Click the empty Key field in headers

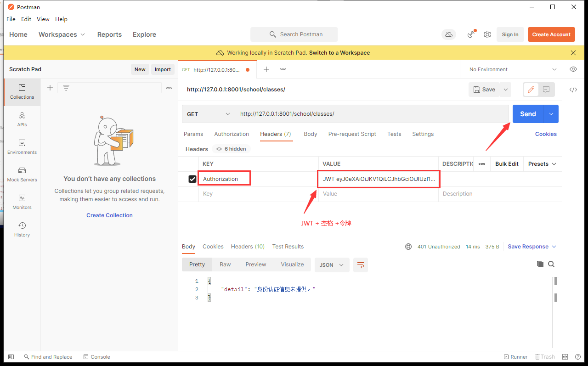[x=259, y=194]
